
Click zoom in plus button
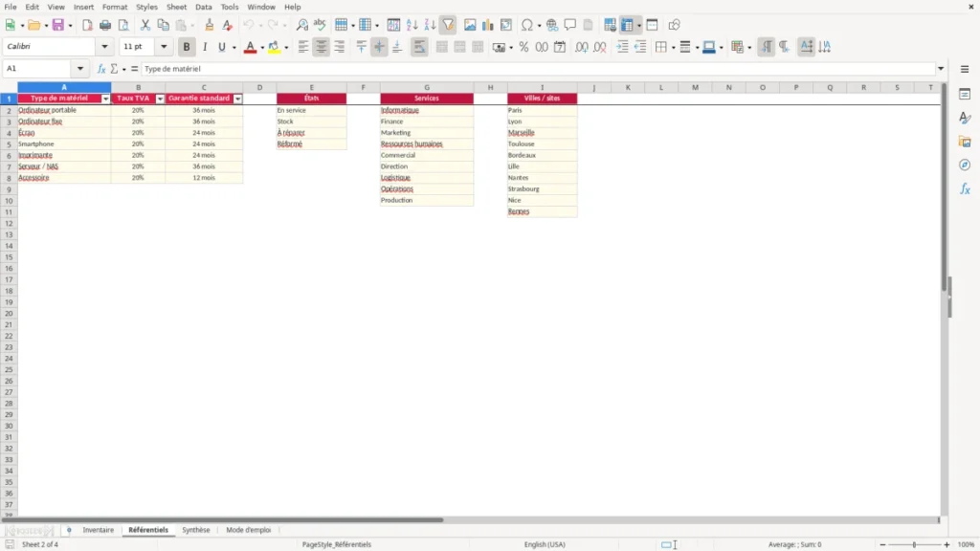coord(947,544)
